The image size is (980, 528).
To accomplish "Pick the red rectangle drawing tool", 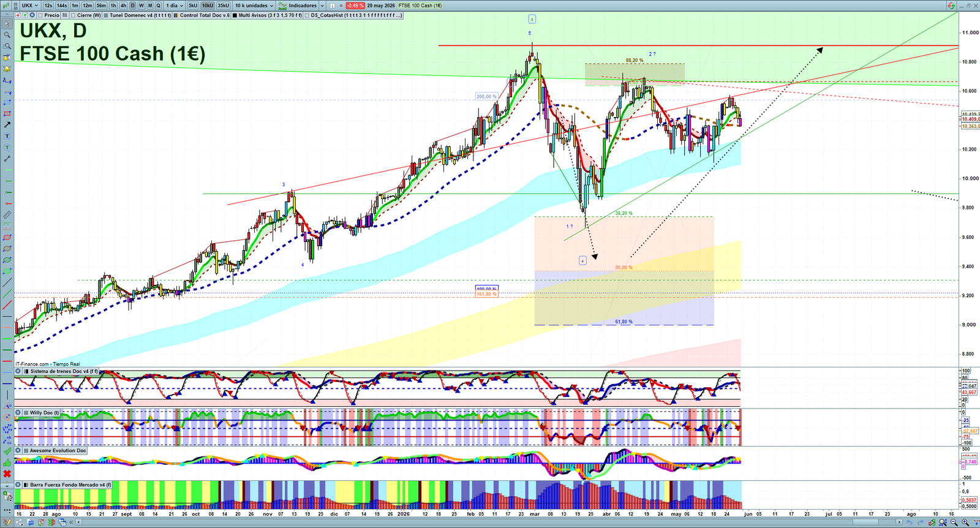I will click(7, 113).
